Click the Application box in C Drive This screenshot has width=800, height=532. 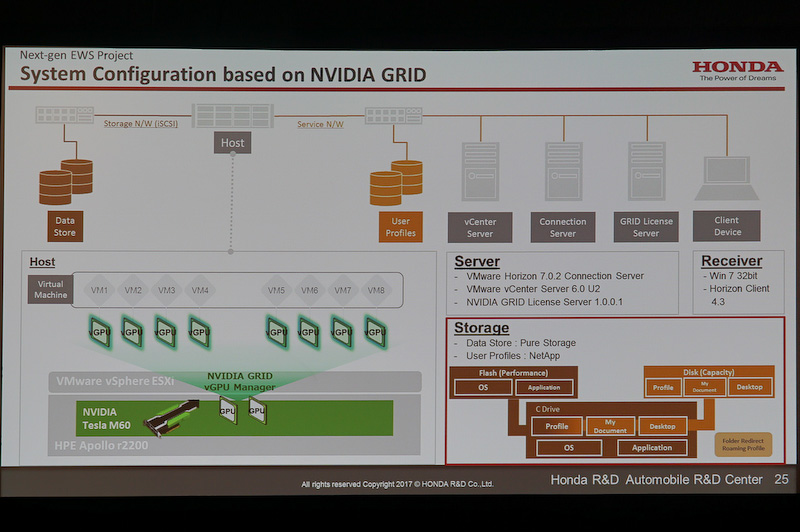(652, 448)
